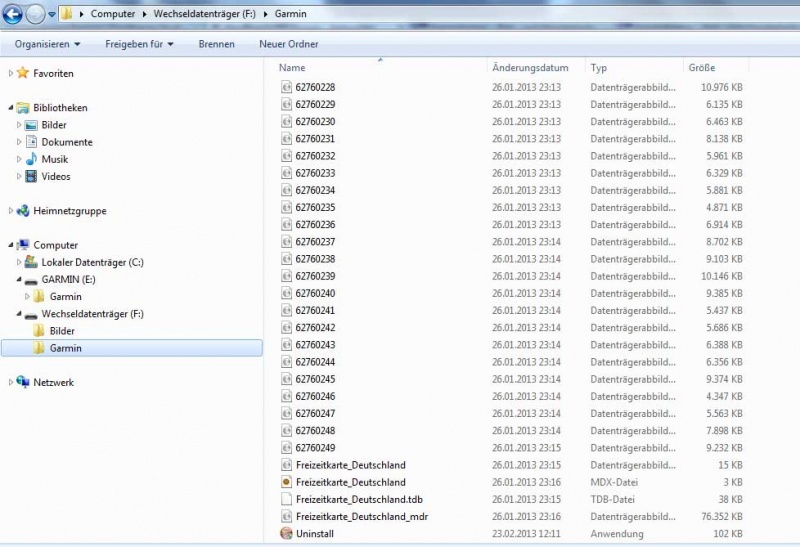800x547 pixels.
Task: Sort files by the Name column
Action: pos(292,67)
